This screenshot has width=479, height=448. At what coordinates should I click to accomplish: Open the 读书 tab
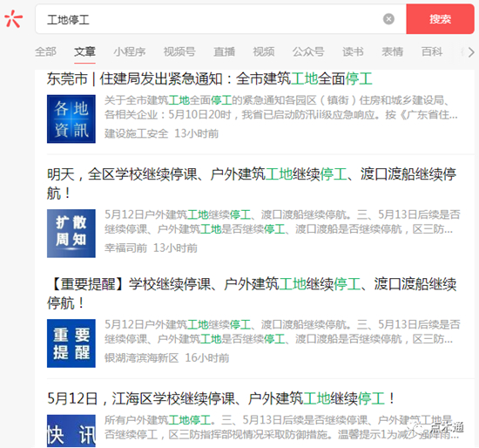click(353, 51)
